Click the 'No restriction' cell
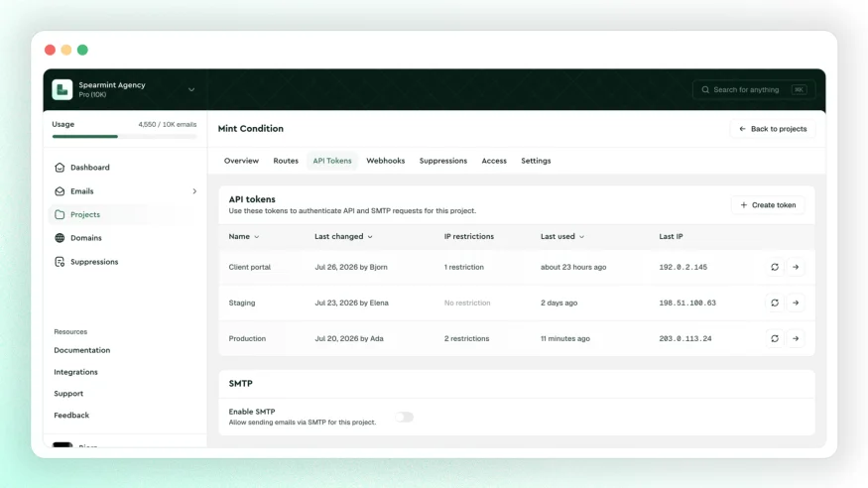The image size is (868, 488). tap(467, 304)
